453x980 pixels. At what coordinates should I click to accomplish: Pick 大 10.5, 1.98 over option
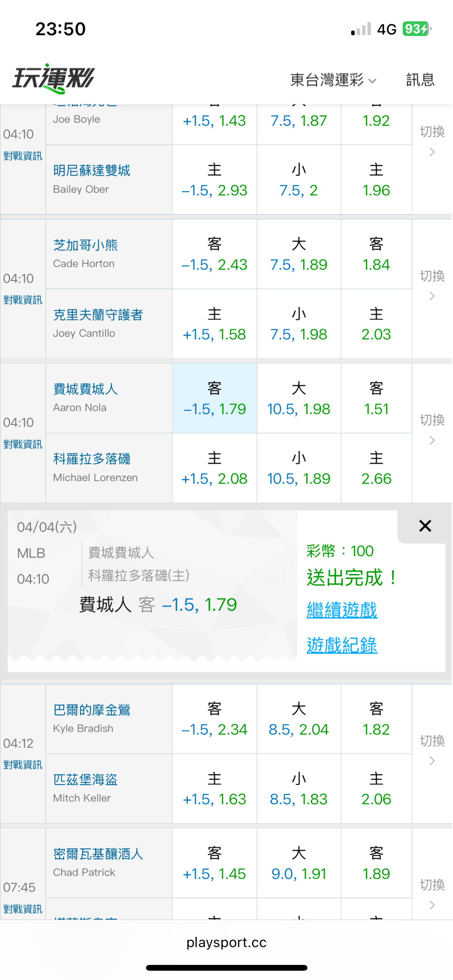(299, 398)
